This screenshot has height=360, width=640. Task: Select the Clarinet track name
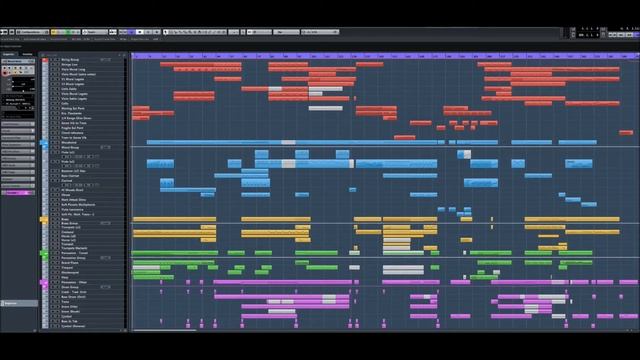coord(67,180)
